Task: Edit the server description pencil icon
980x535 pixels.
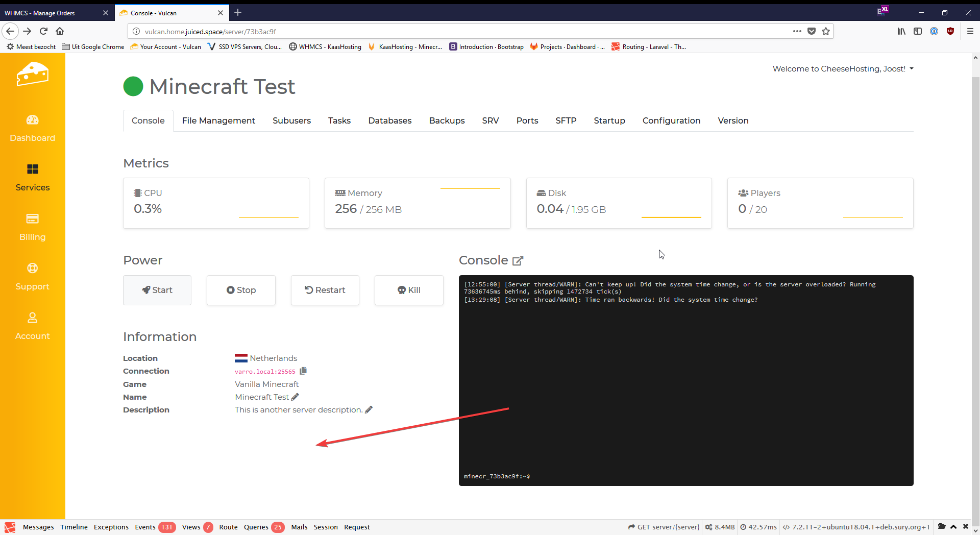Action: (369, 410)
